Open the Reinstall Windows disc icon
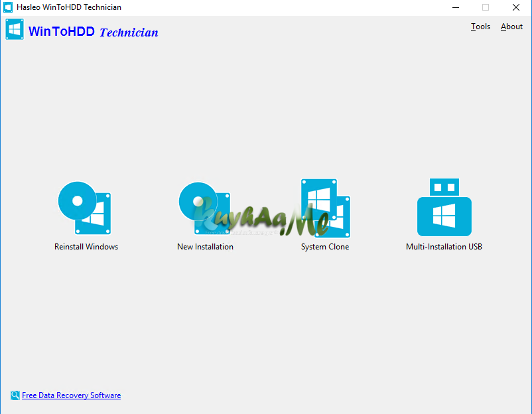Image resolution: width=532 pixels, height=414 pixels. pos(84,208)
